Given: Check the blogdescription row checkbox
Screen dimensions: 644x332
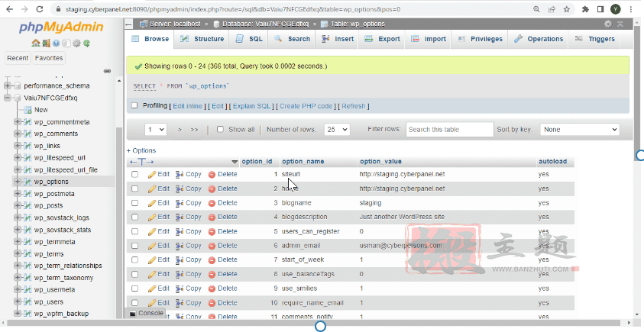Looking at the screenshot, I should coord(134,217).
